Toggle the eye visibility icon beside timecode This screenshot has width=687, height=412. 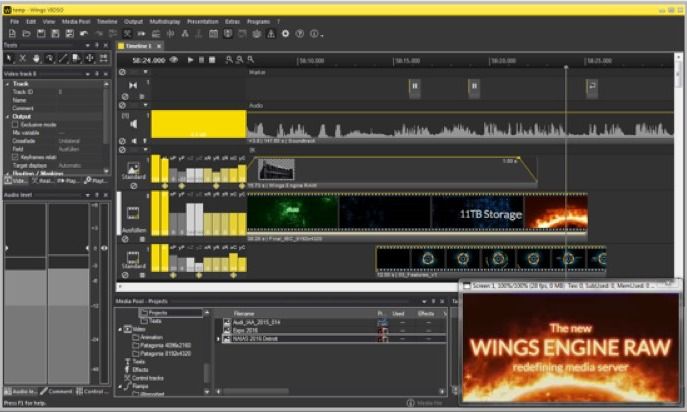175,60
